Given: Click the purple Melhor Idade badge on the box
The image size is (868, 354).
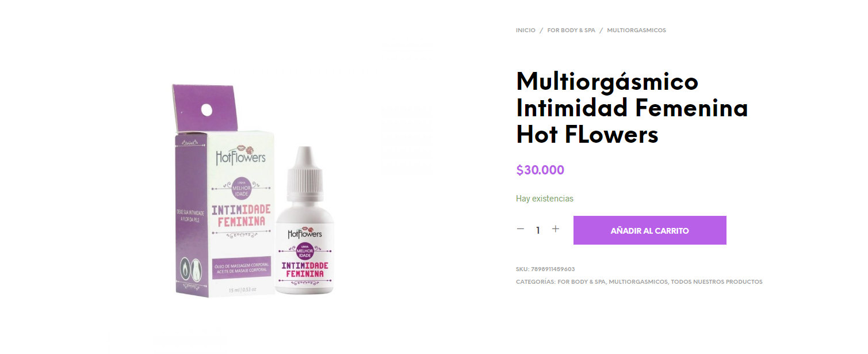Looking at the screenshot, I should click(x=240, y=189).
